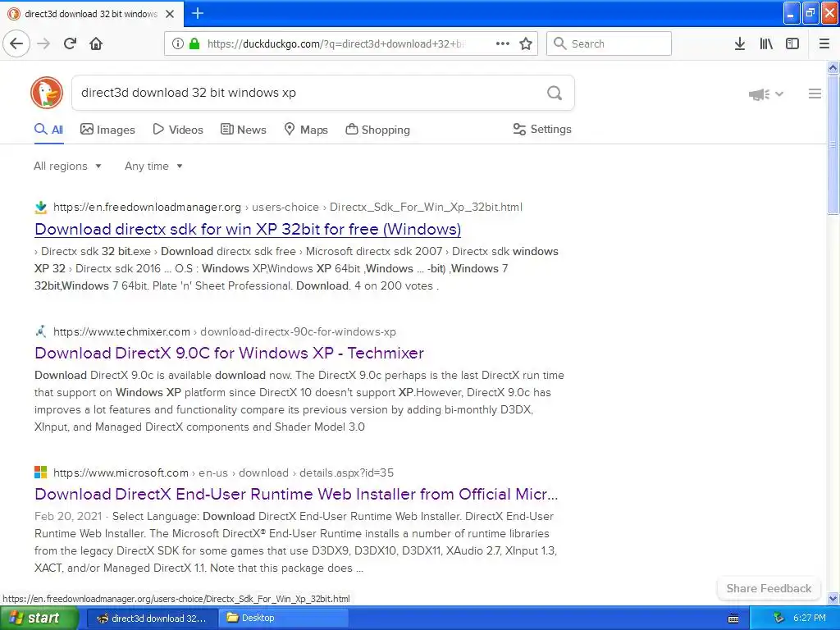
Task: Click the Microsoft logo result favicon
Action: [x=41, y=472]
